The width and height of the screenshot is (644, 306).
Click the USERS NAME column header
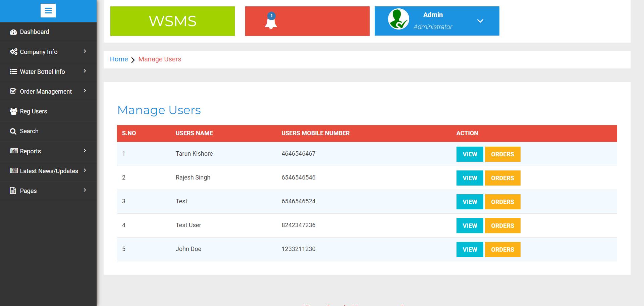[x=194, y=133]
